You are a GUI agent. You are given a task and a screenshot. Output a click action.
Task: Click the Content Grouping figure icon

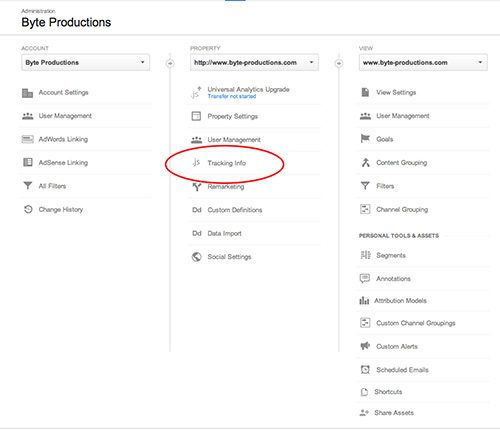point(366,162)
